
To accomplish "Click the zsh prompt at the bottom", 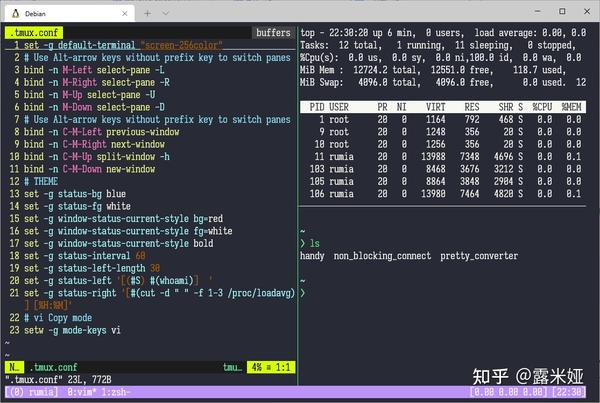I will click(303, 293).
